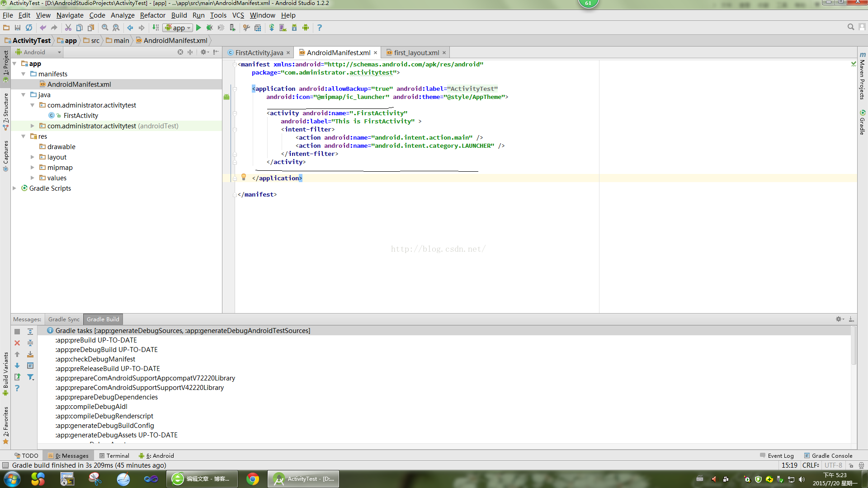868x488 pixels.
Task: Click the red Close X in Messages panel
Action: tap(17, 343)
